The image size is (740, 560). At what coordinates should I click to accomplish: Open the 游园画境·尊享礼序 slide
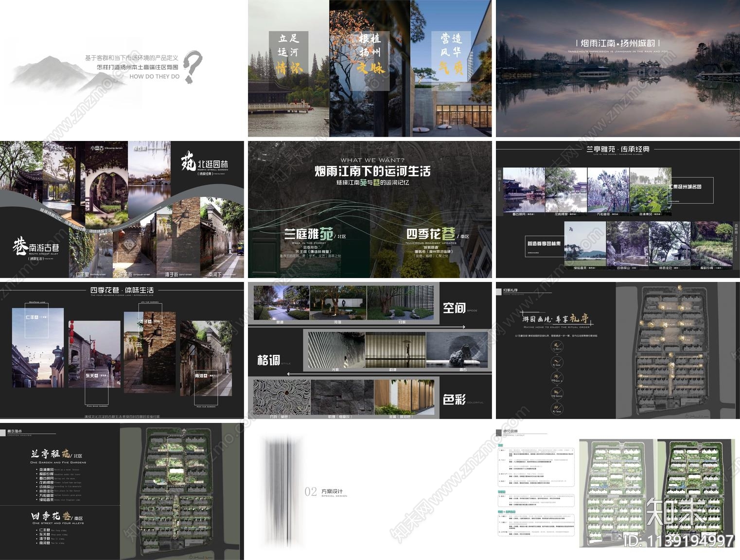618,350
